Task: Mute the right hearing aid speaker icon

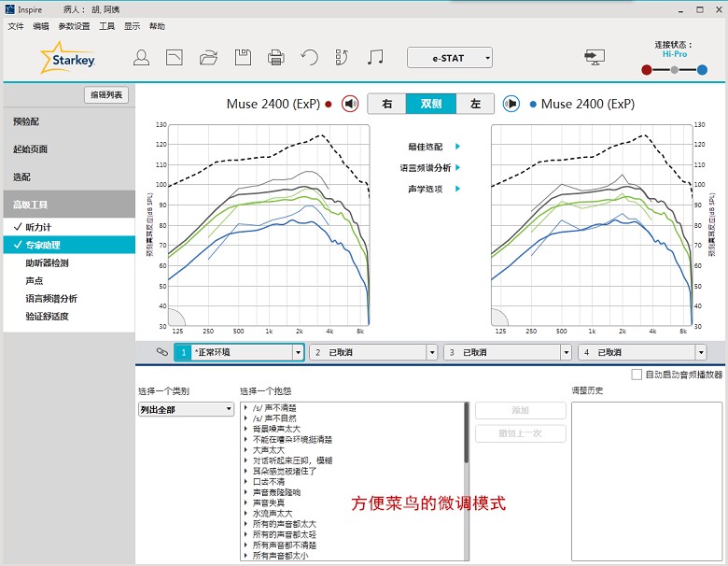Action: point(350,104)
